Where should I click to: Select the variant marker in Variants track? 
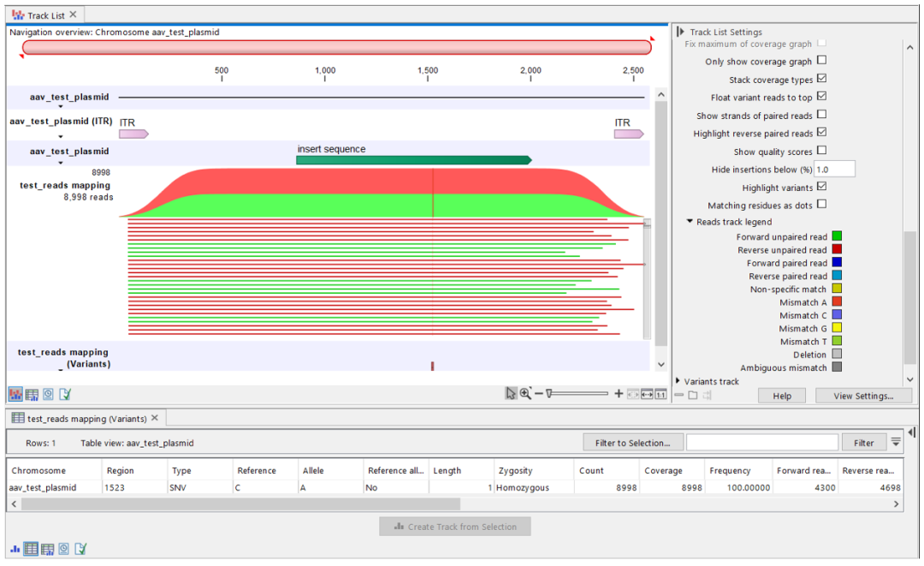[x=433, y=366]
